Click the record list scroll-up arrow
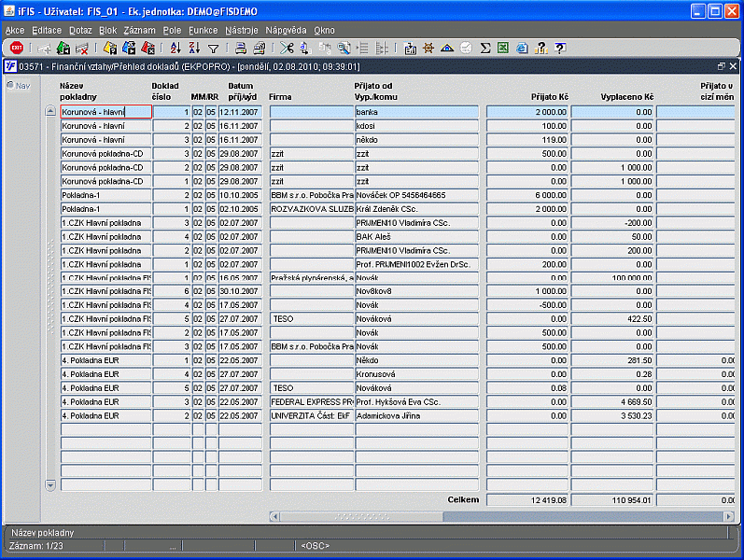This screenshot has height=560, width=744. (50, 111)
